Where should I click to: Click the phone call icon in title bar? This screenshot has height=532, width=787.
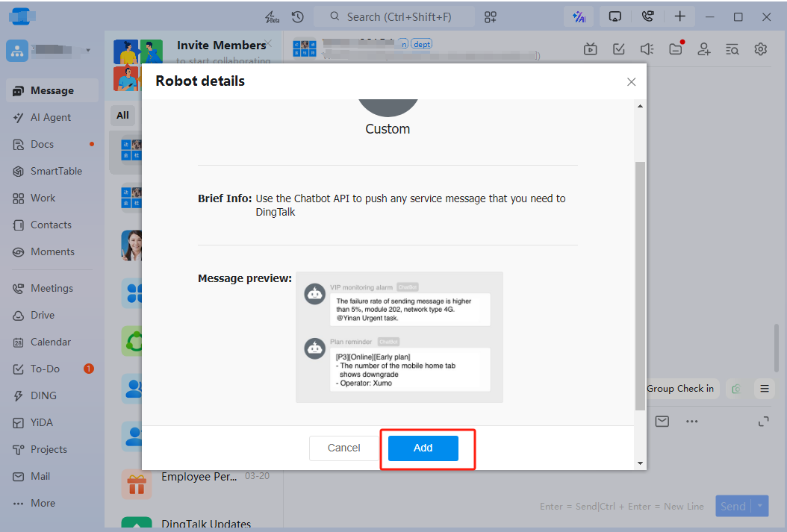(647, 16)
